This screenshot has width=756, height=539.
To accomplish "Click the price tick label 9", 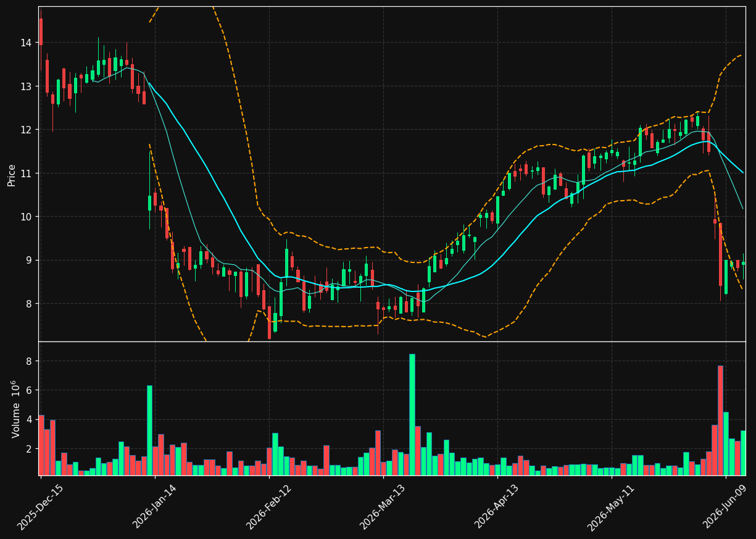I will pos(29,261).
